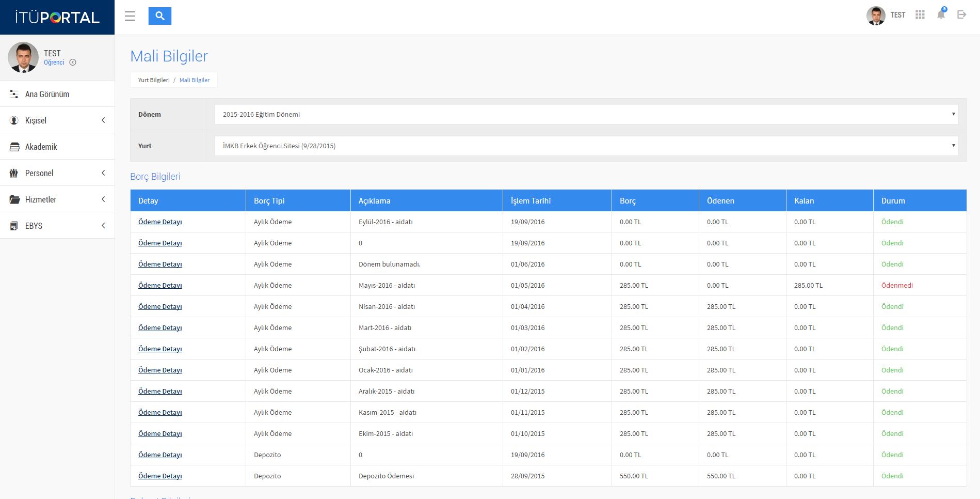Open Ödeme Detayı for Mayıs-2016 aidatı
The width and height of the screenshot is (980, 499).
(x=160, y=286)
